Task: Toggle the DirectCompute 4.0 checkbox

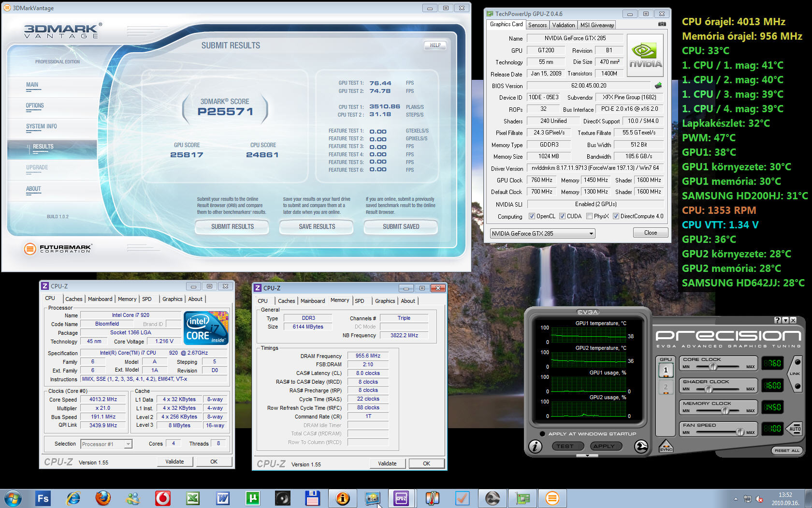Action: 616,216
